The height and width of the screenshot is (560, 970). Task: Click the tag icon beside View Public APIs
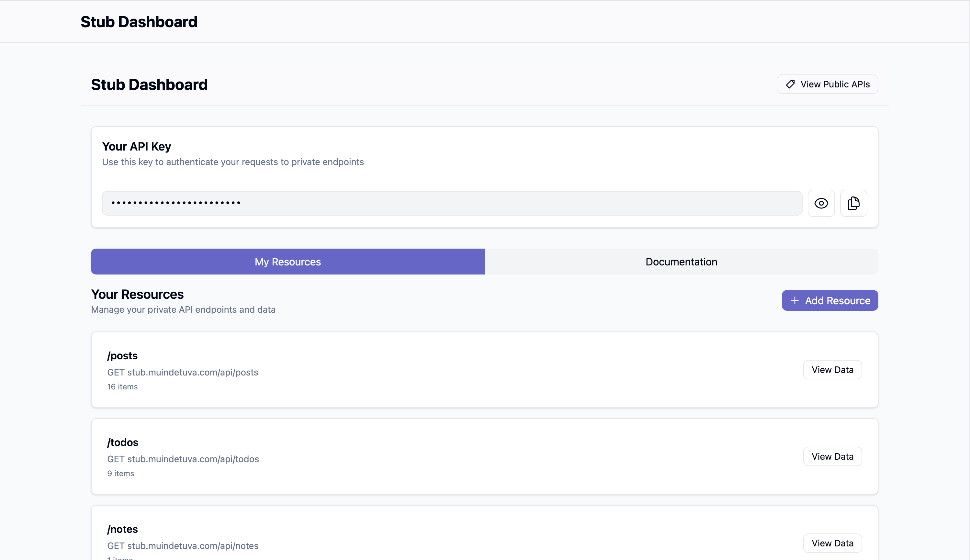790,84
